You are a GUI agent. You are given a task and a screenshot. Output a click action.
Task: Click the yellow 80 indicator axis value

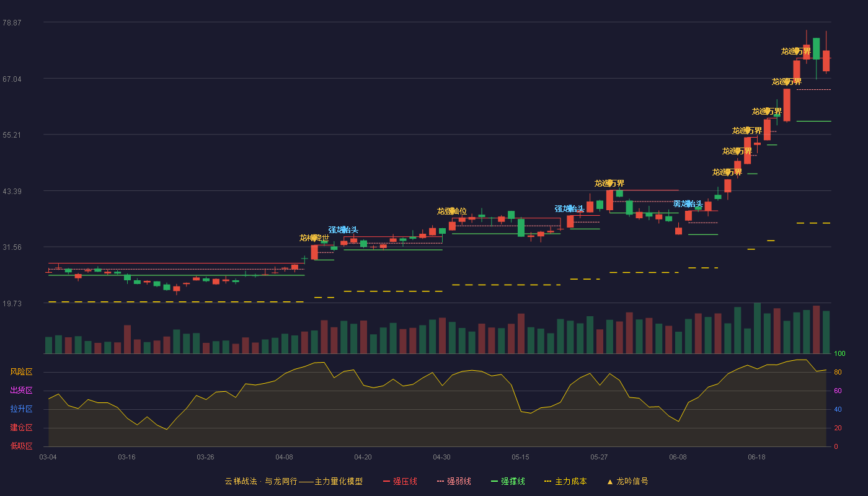838,372
